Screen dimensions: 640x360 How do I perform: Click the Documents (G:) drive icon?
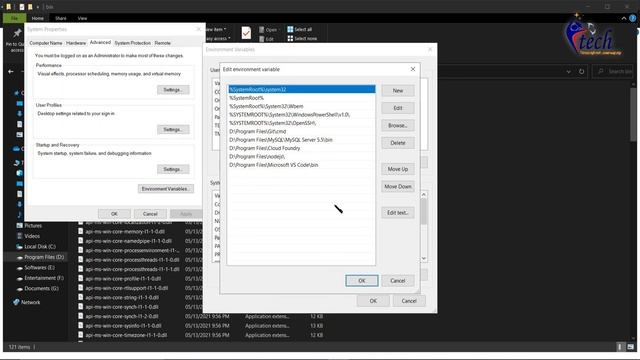(x=20, y=289)
